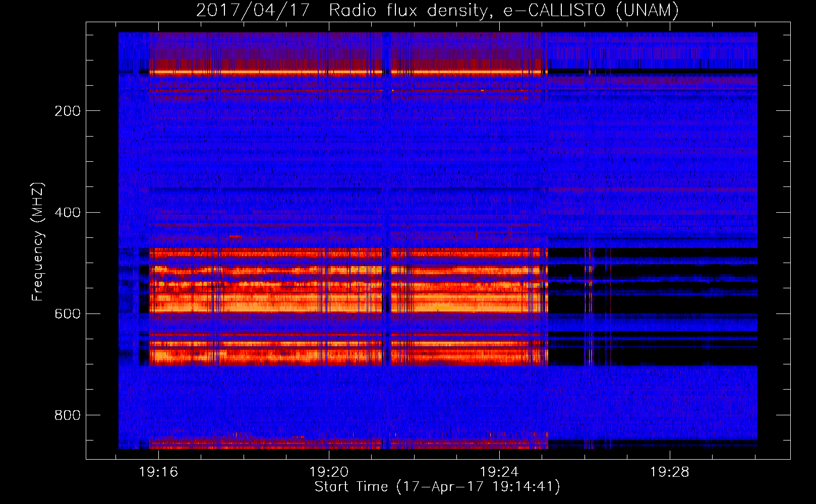Click the 600 frequency tick label
Image resolution: width=816 pixels, height=504 pixels.
pyautogui.click(x=68, y=313)
